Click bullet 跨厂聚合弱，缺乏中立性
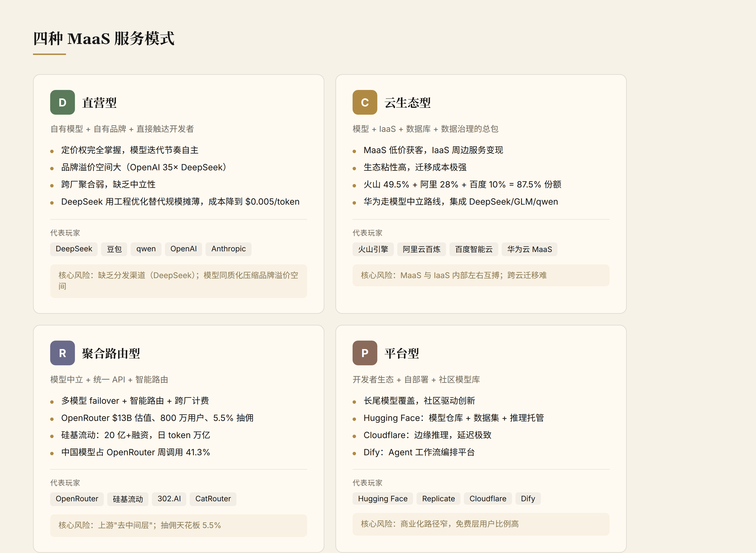The width and height of the screenshot is (756, 553). (x=109, y=184)
